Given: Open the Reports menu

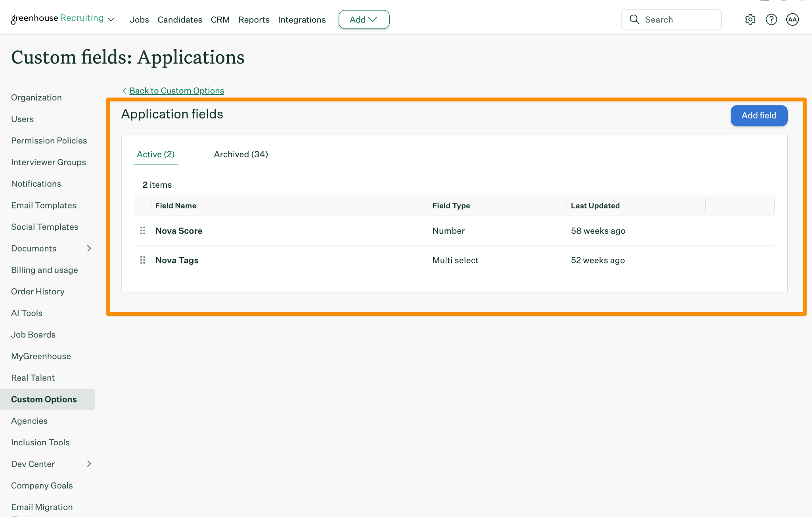Looking at the screenshot, I should [x=254, y=19].
